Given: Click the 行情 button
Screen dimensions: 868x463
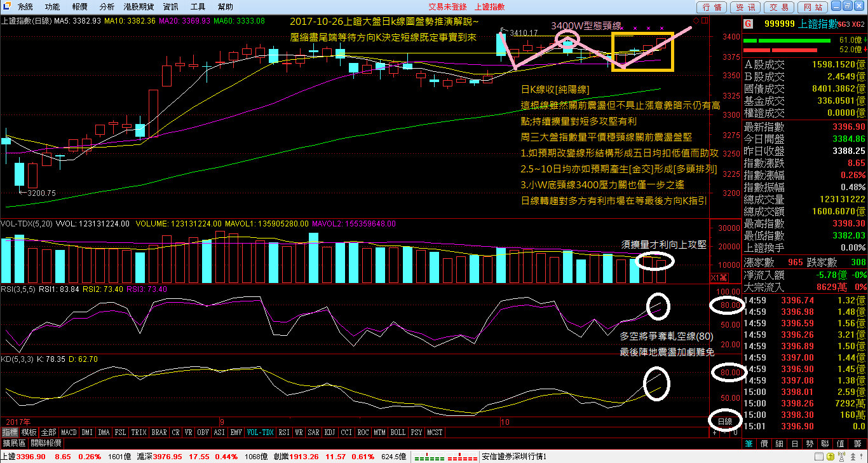Looking at the screenshot, I should pos(712,7).
